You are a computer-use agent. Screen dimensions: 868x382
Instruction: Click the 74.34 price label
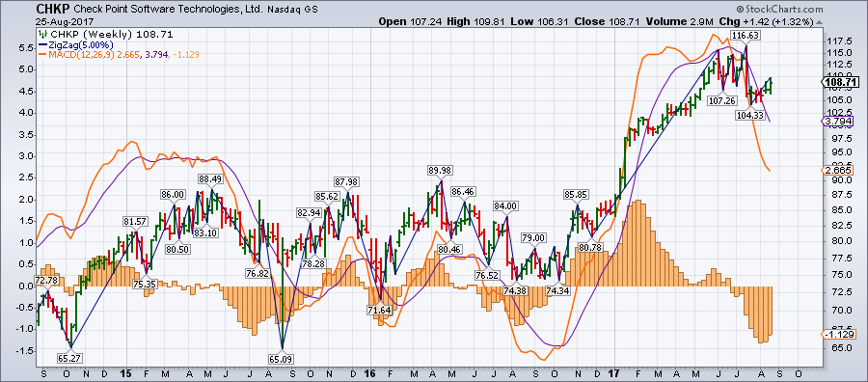pyautogui.click(x=556, y=290)
